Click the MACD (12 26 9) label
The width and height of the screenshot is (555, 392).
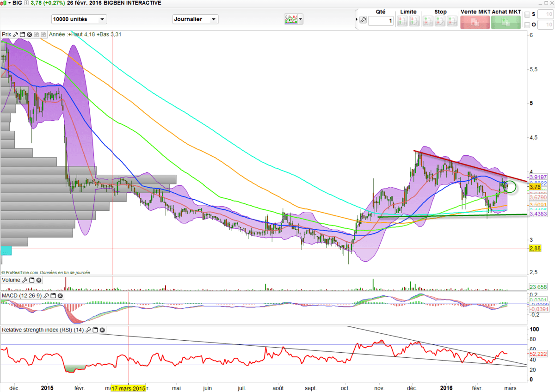(x=22, y=295)
